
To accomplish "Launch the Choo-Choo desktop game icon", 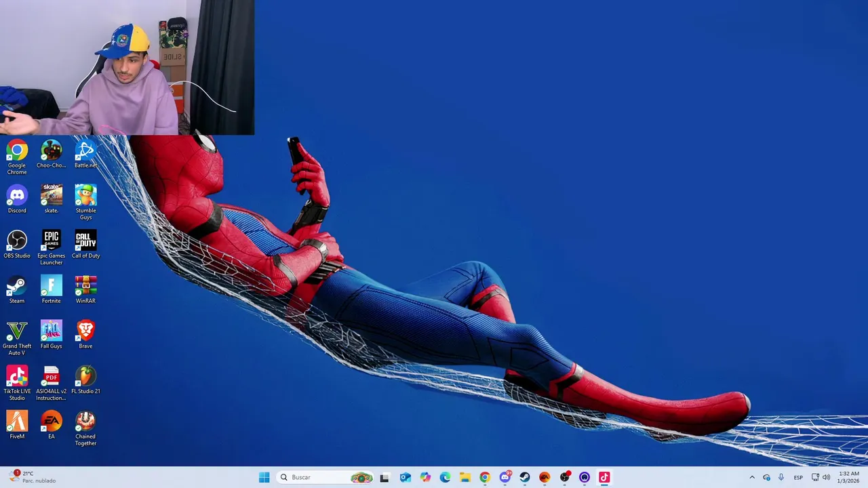I will coord(51,154).
